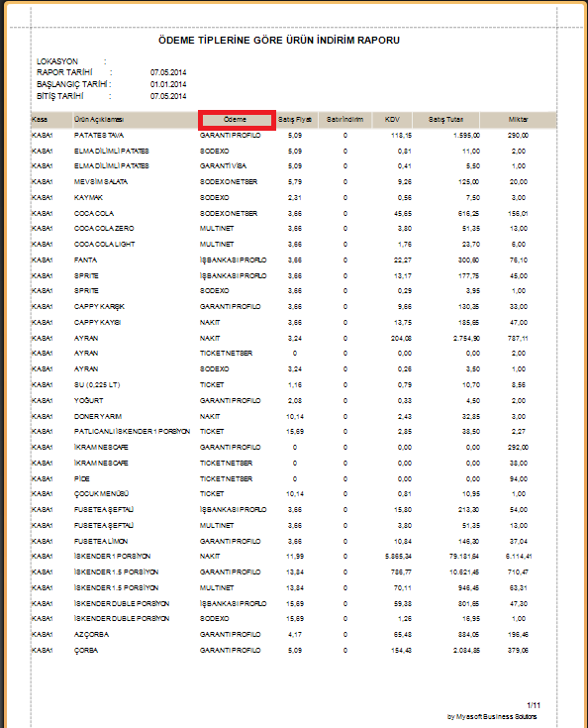The height and width of the screenshot is (728, 588).
Task: Select the KAYMAK product cell
Action: pos(88,197)
